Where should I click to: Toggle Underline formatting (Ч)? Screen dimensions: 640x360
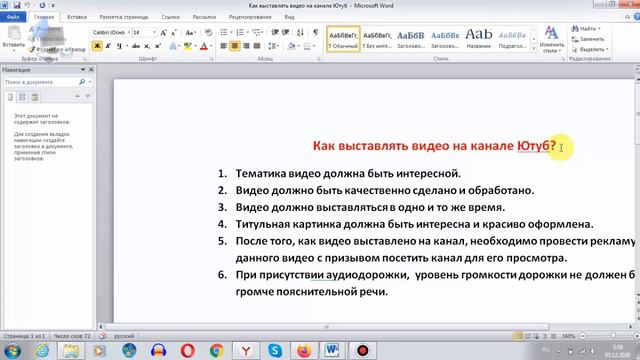(x=119, y=46)
